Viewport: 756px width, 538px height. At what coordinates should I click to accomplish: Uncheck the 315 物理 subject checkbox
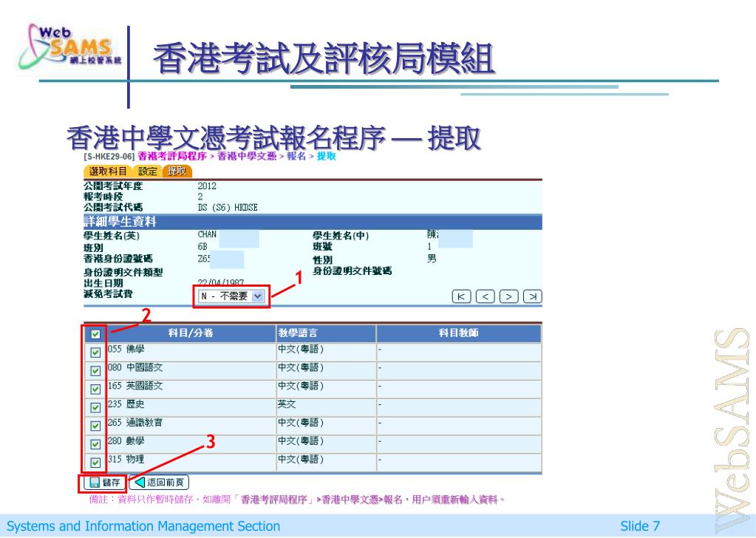click(x=95, y=463)
